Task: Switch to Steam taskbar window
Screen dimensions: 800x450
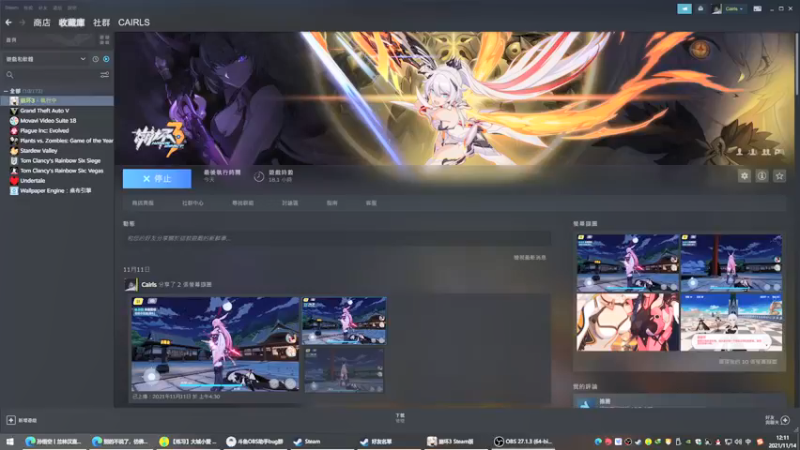Action: [x=320, y=441]
